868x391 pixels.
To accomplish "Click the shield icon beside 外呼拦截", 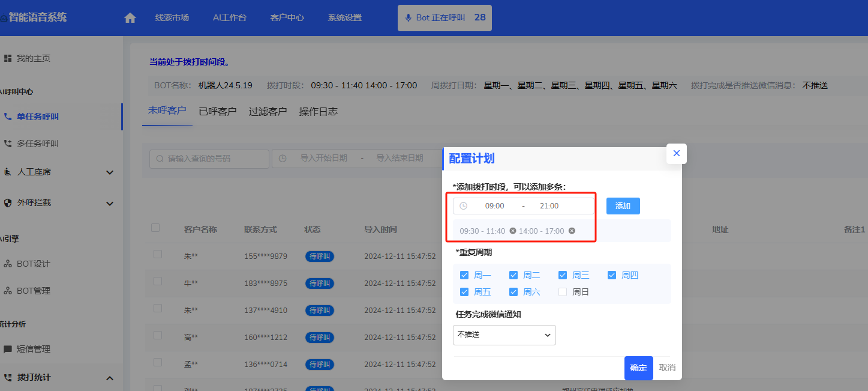I will click(x=8, y=203).
